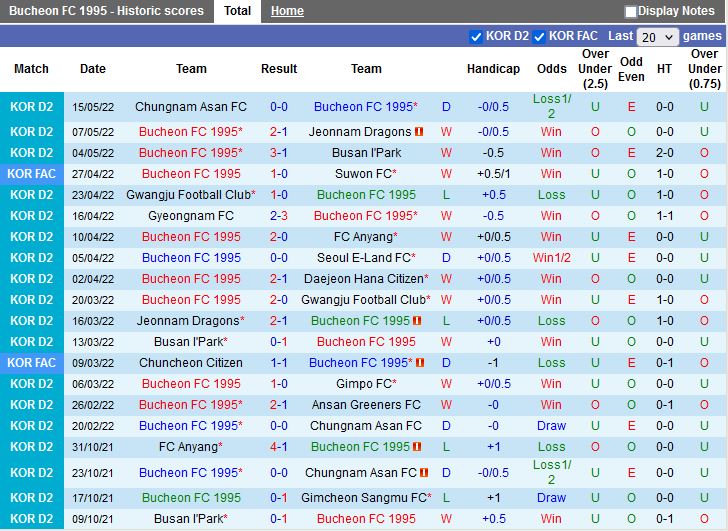
Task: Open Busan I'Park team on 04/05/22 row
Action: pos(366,153)
